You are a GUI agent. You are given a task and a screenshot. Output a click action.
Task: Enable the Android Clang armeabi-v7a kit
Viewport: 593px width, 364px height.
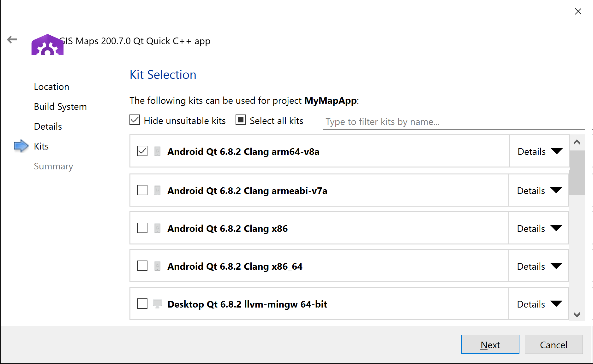point(142,190)
